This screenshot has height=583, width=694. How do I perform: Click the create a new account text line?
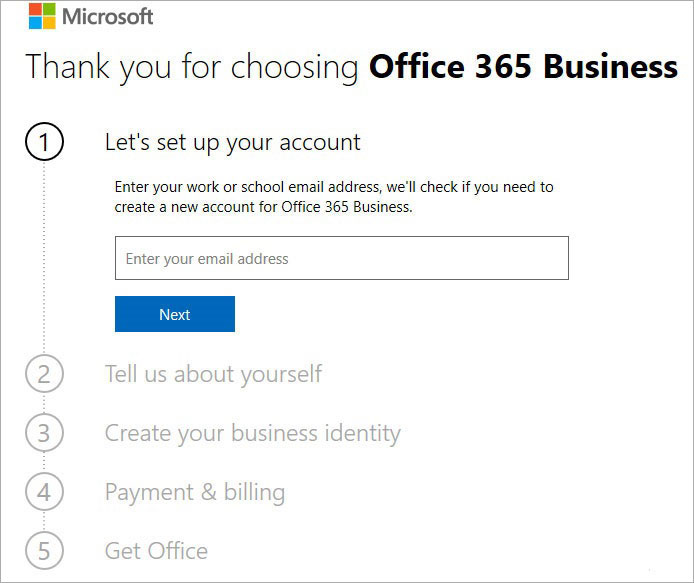pos(263,207)
